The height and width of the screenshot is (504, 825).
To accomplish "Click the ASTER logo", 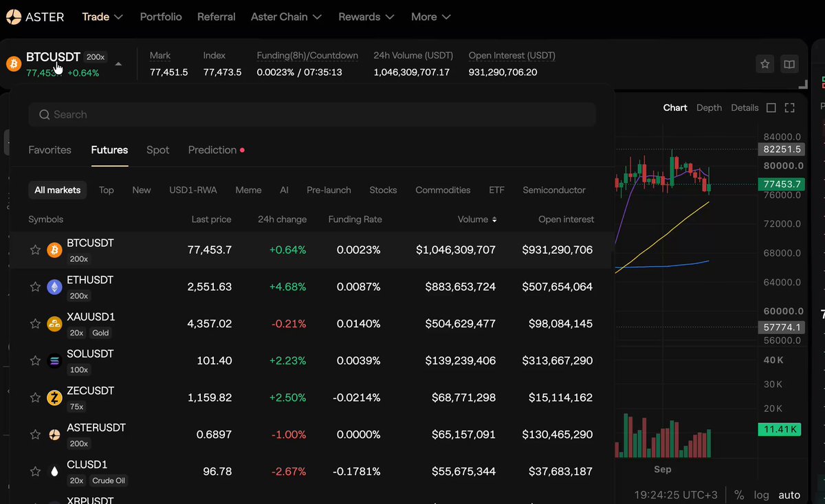I will (x=35, y=17).
